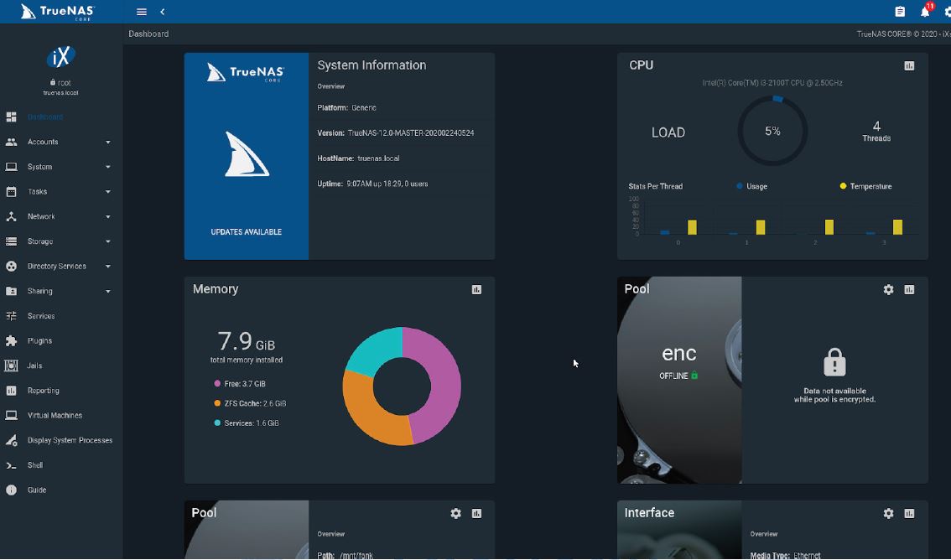Open the Interface widget settings gear
Image resolution: width=951 pixels, height=560 pixels.
[888, 513]
